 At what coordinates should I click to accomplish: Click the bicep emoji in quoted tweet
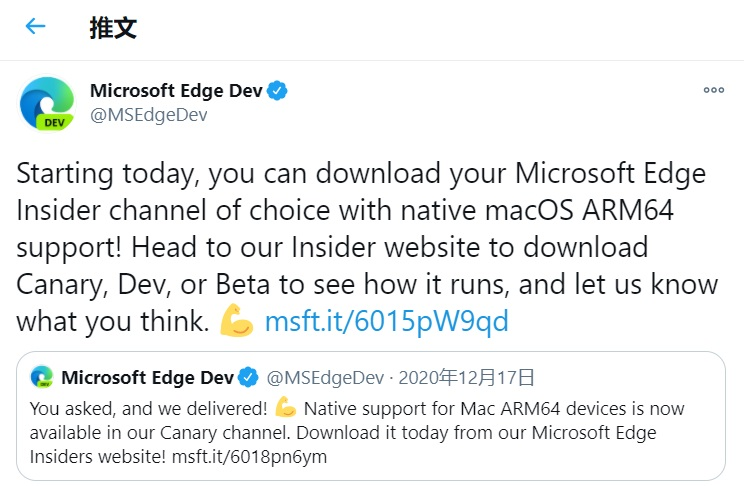pos(285,408)
